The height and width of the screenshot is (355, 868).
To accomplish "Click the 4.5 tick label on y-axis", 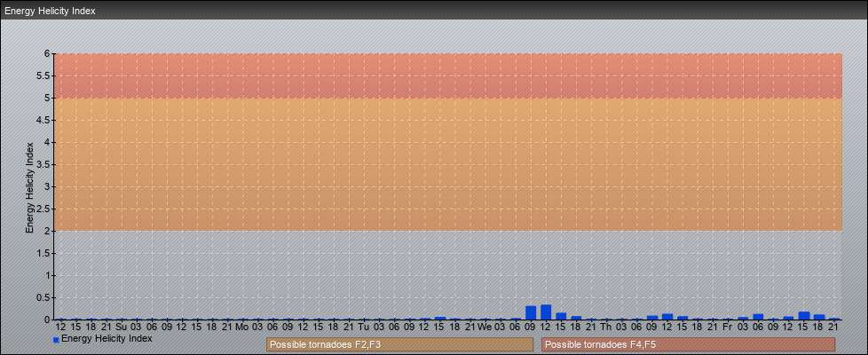I will tap(44, 120).
